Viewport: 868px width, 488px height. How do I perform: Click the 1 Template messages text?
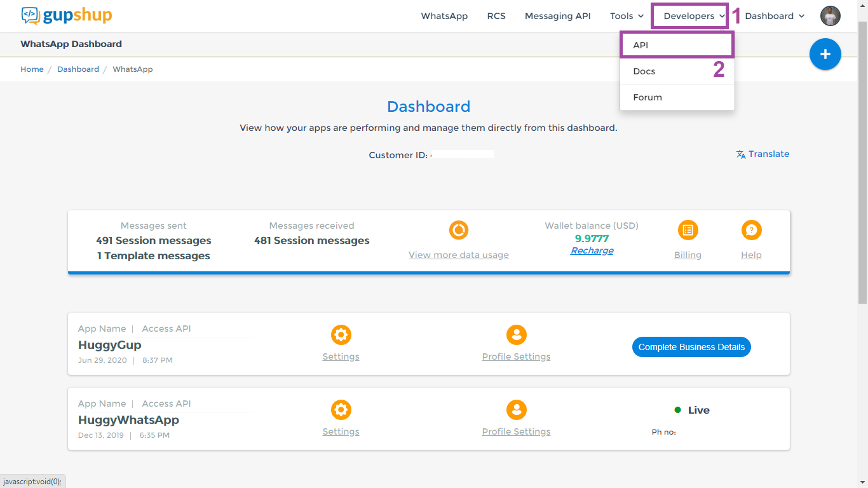[154, 256]
